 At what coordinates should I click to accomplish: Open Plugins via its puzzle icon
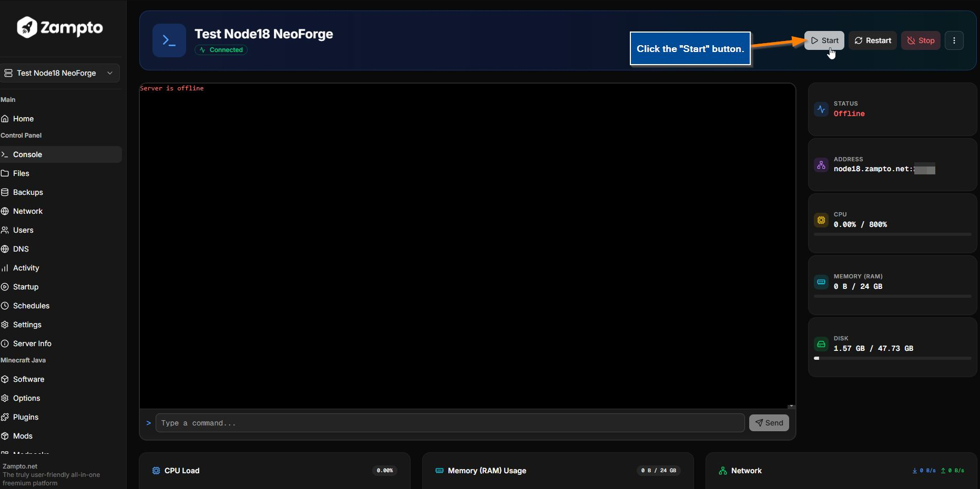point(5,417)
